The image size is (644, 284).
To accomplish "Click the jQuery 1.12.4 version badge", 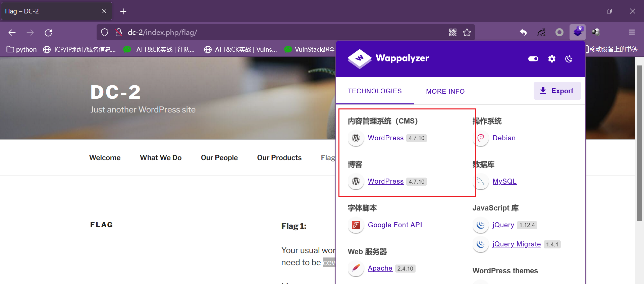I will (x=527, y=225).
